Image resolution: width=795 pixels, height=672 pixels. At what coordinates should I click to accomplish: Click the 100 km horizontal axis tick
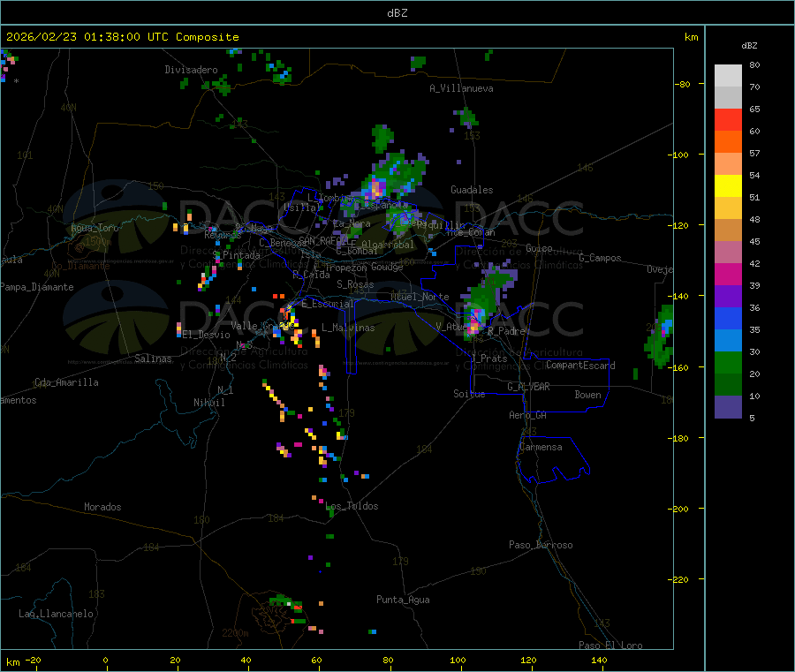coord(458,660)
